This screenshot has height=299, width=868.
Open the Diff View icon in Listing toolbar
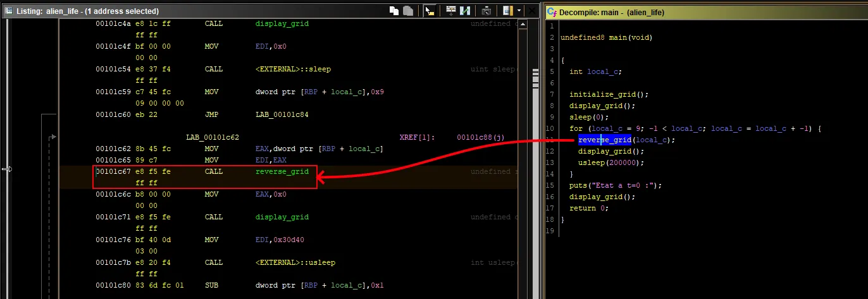[465, 11]
